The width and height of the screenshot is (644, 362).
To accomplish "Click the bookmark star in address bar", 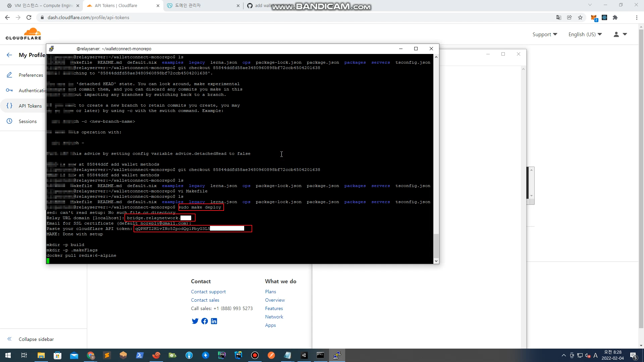I will [580, 17].
